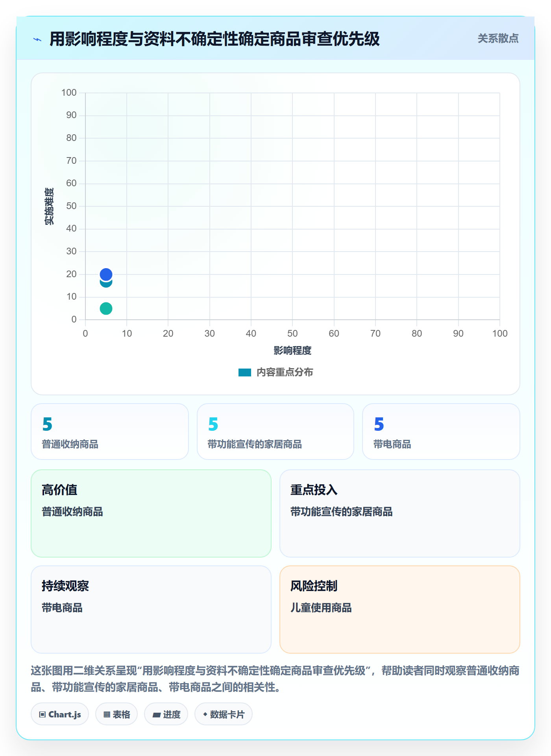Select the 重点投入 quadrant panel

click(x=400, y=513)
